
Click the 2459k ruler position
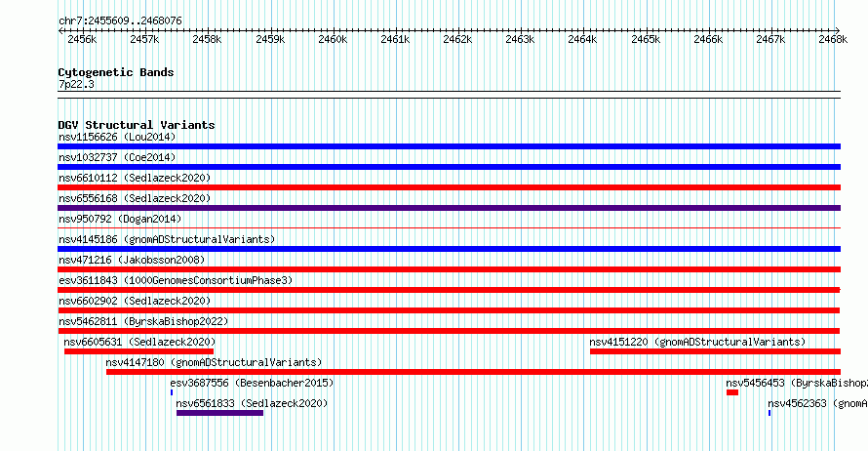pos(270,39)
